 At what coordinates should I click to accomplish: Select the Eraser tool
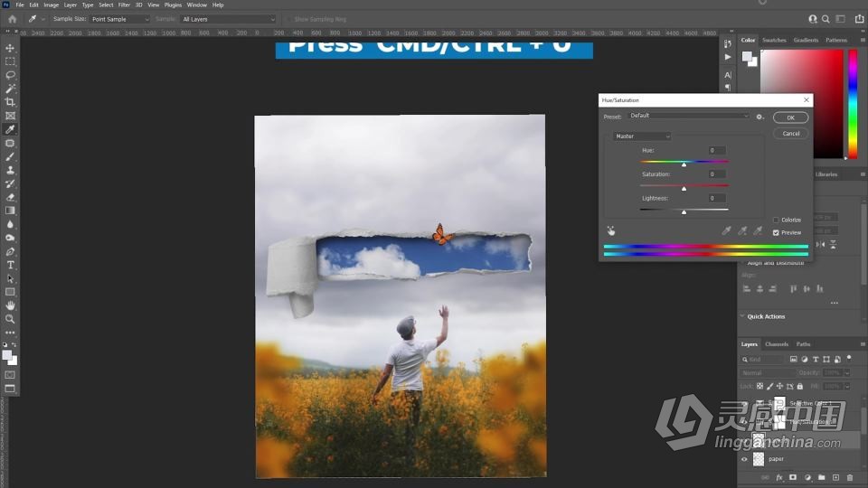10,197
